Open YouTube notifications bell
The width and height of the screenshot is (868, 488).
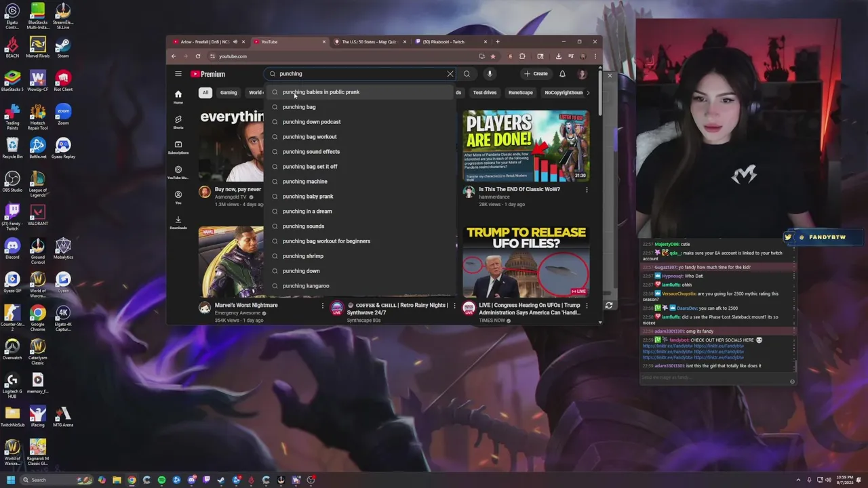(562, 74)
